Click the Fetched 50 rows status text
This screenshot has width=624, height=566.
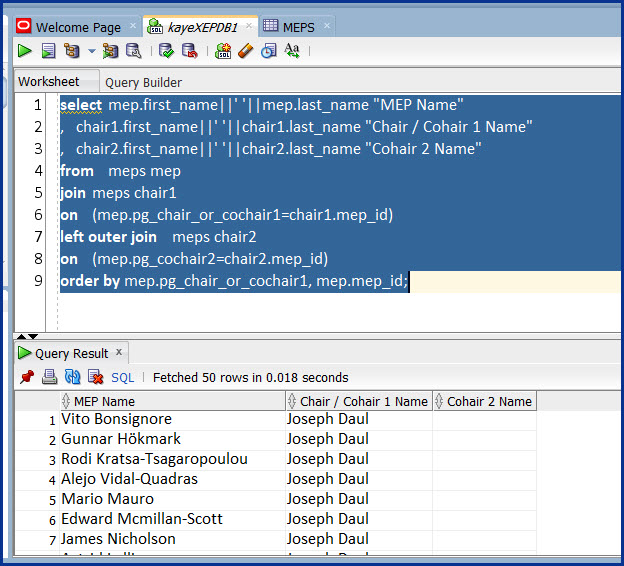coord(250,377)
